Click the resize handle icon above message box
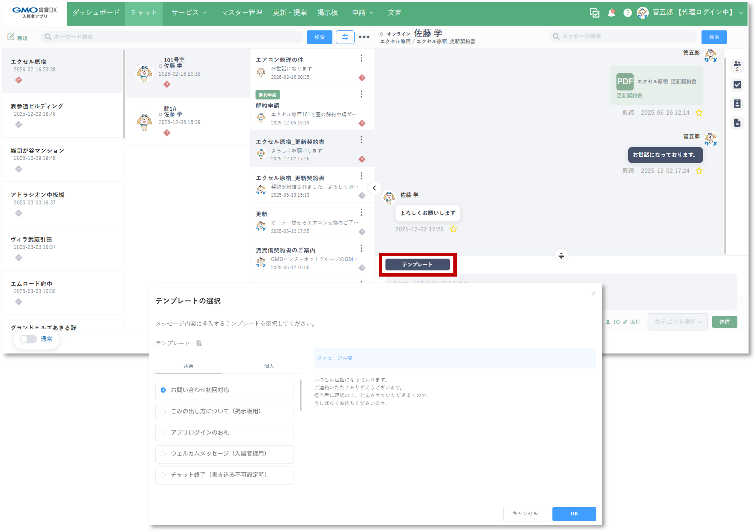This screenshot has height=532, width=756. 561,256
